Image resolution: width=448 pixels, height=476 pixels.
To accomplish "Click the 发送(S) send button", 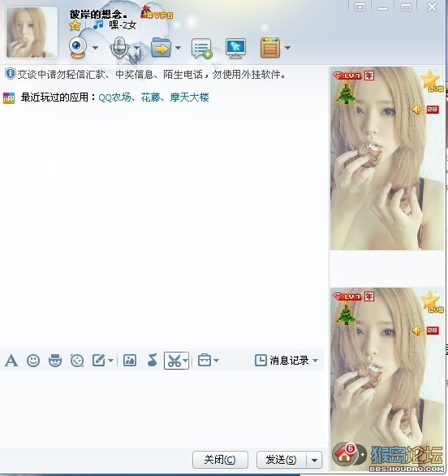I will pyautogui.click(x=281, y=460).
